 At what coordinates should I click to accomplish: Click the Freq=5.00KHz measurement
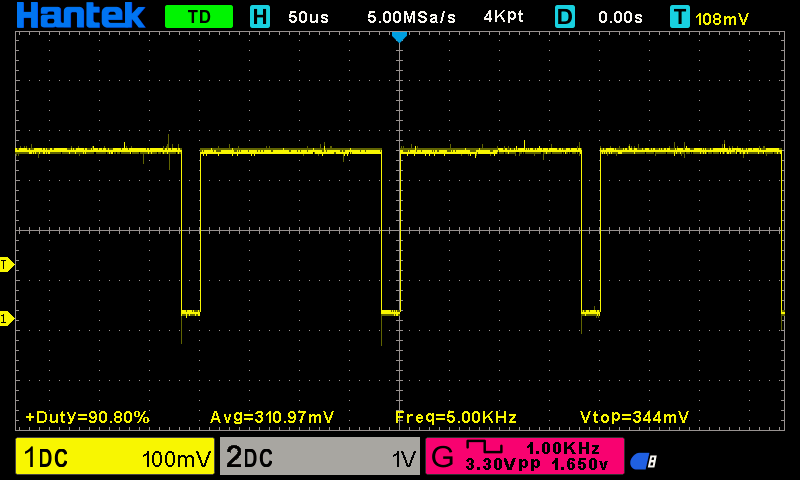[456, 416]
